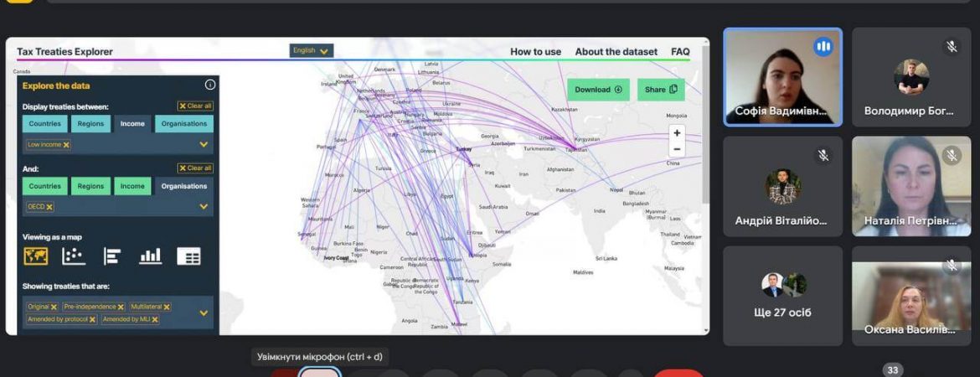Select the 'And' group Income tab
Image resolution: width=980 pixels, height=377 pixels.
(x=132, y=186)
